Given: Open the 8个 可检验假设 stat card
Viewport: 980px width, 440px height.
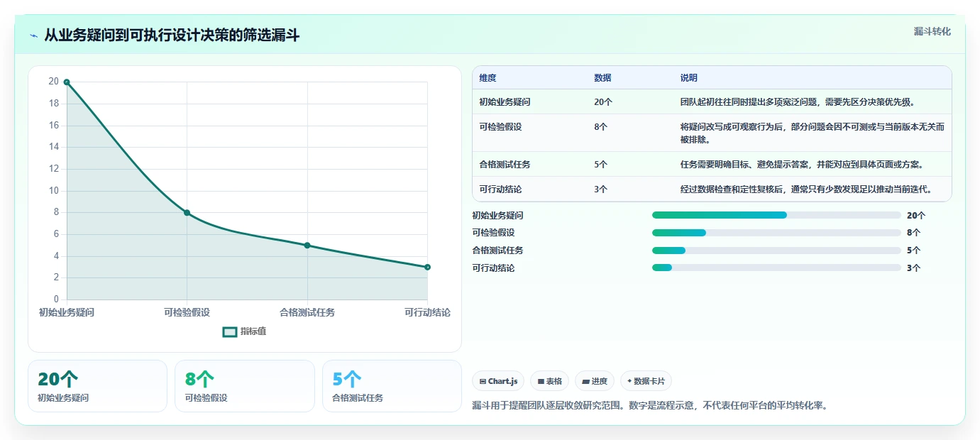Looking at the screenshot, I should [x=244, y=386].
